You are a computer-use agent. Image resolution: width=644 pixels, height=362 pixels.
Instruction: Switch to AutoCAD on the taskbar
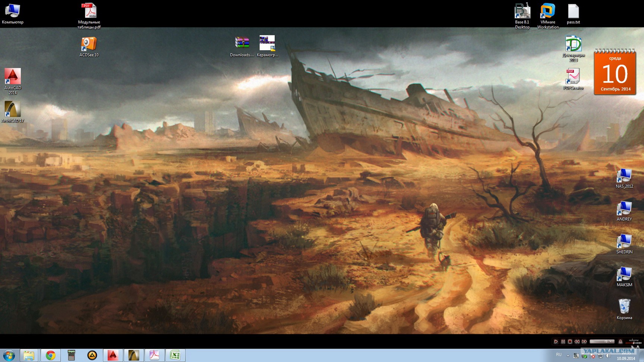[113, 355]
